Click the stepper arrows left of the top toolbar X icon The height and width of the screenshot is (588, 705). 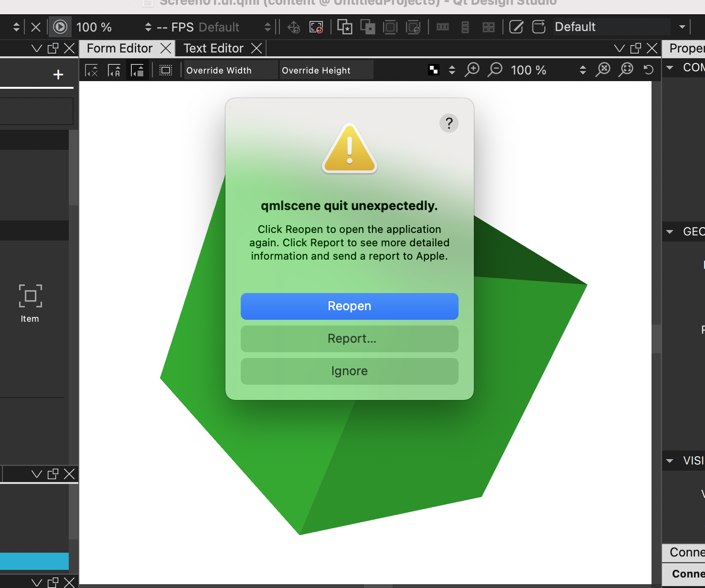click(16, 27)
